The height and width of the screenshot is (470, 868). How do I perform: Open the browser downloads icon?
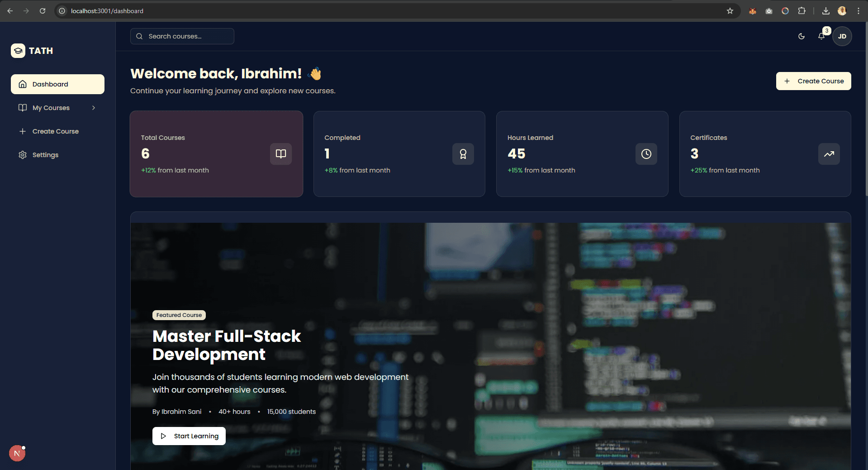click(825, 11)
